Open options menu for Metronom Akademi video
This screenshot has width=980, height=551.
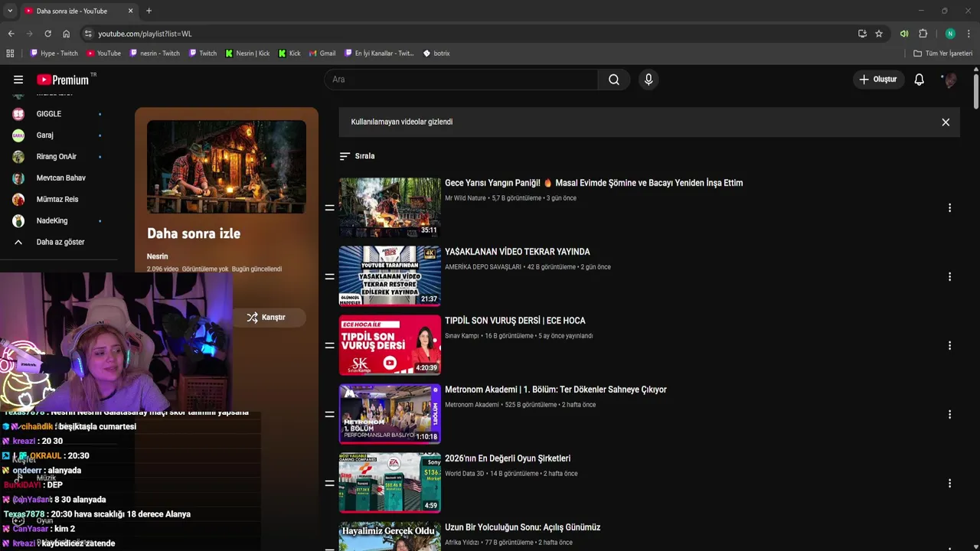pos(949,415)
